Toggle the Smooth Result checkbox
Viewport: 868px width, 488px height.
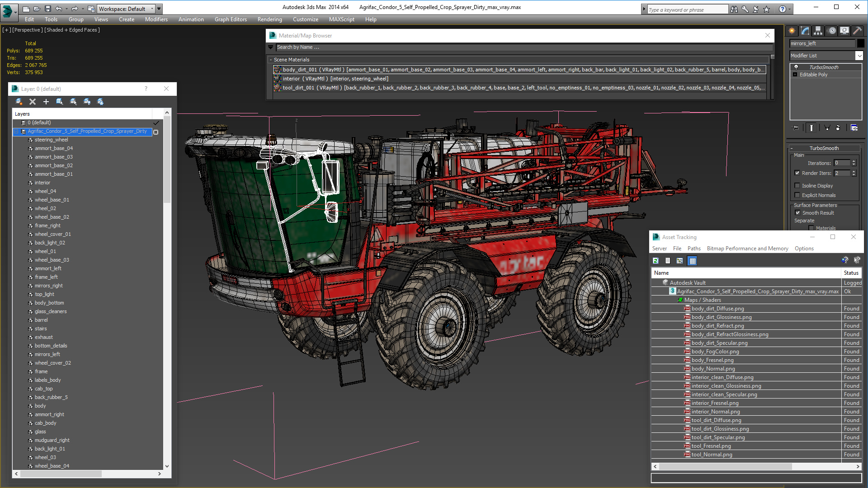(x=797, y=213)
